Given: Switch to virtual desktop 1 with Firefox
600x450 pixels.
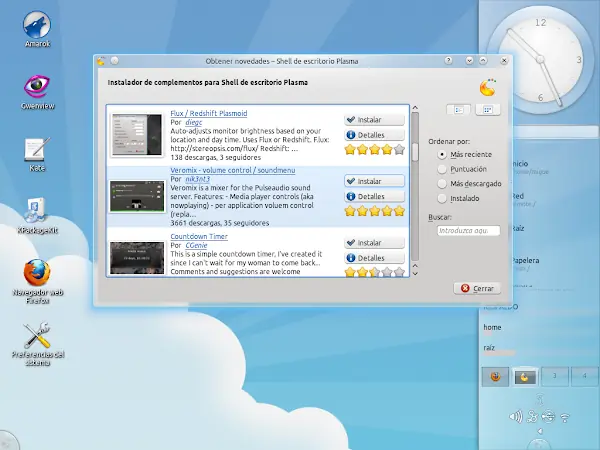Looking at the screenshot, I should (495, 376).
